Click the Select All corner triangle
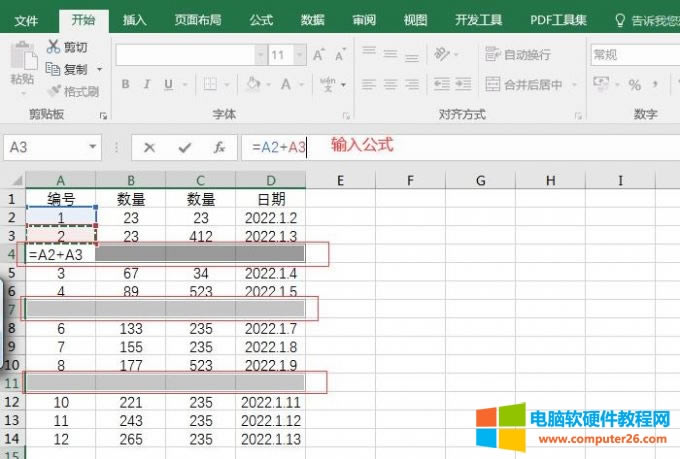Screen dimensions: 680x459 coord(16,180)
